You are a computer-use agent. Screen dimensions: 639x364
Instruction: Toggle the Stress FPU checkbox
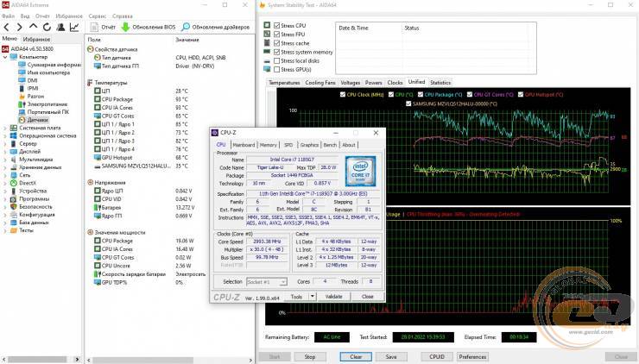276,35
